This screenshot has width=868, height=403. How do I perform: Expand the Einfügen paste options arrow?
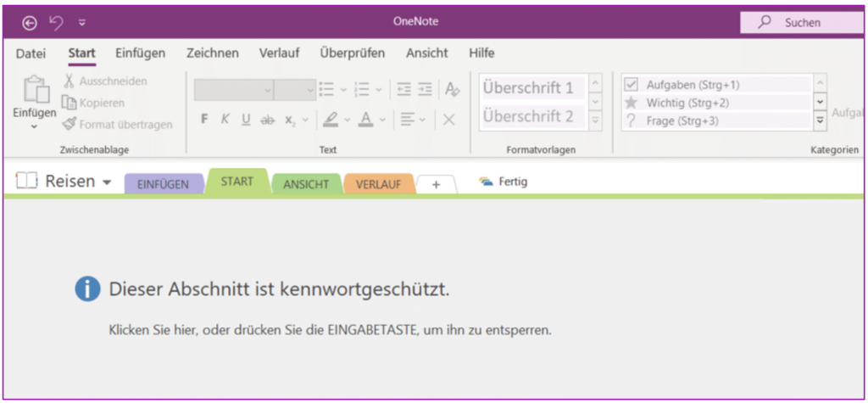click(34, 126)
